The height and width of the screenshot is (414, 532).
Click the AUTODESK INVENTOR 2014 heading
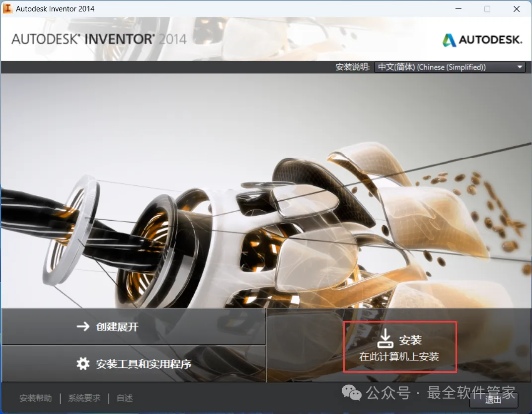99,39
